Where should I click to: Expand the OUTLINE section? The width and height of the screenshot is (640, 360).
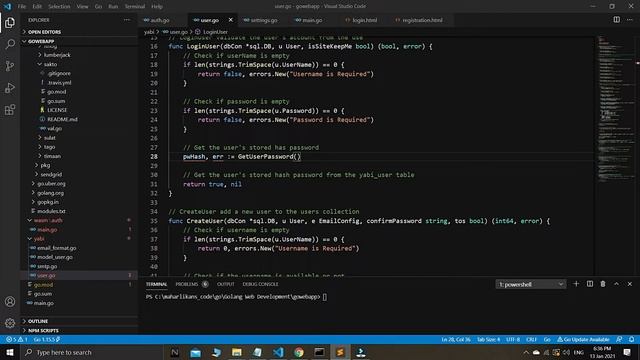tap(80, 321)
